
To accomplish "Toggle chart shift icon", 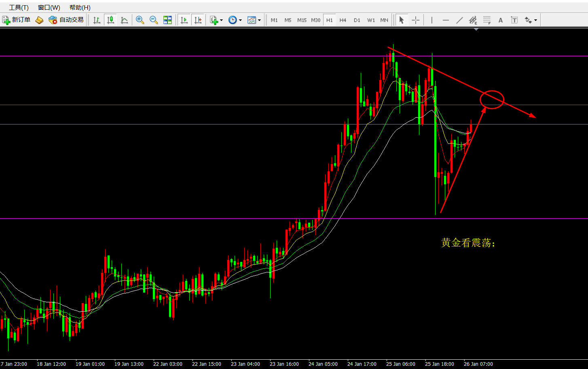I will click(198, 20).
